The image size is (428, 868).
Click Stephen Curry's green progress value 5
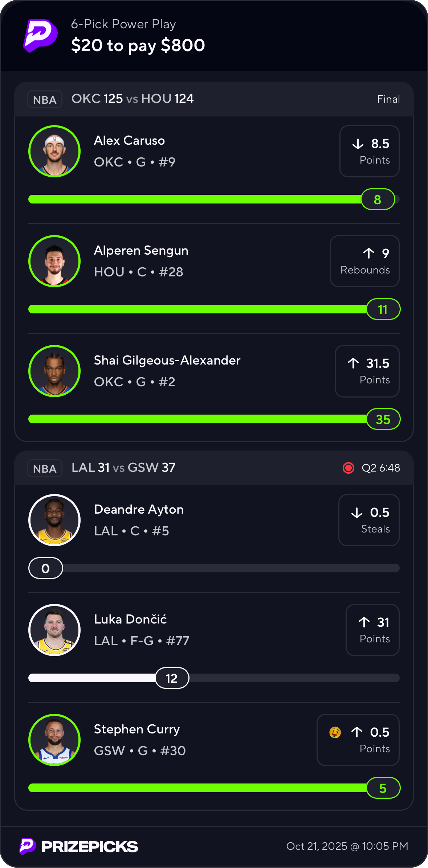(x=383, y=788)
